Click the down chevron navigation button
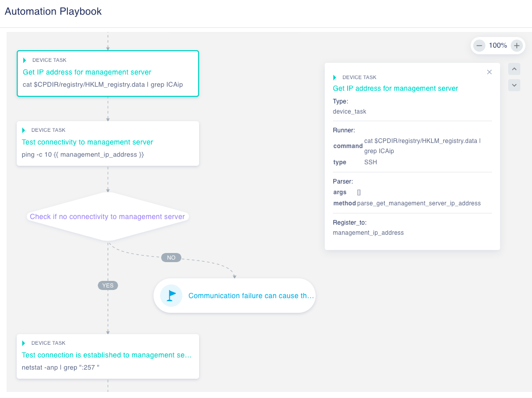Viewport: 532px width, 398px height. 514,85
